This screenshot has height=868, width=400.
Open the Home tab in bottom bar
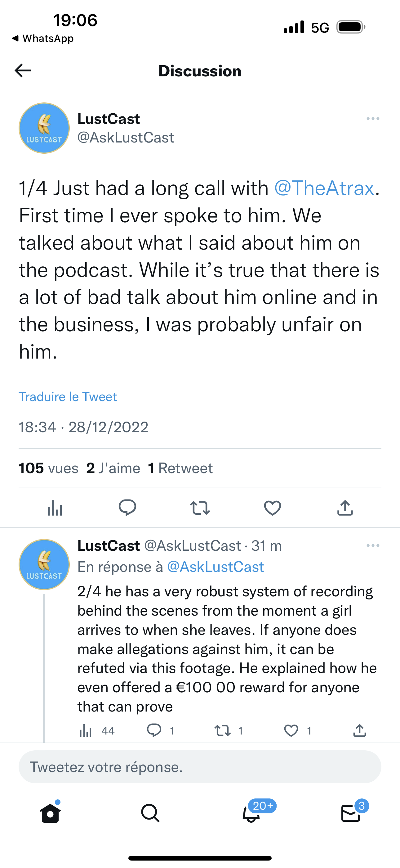(50, 813)
